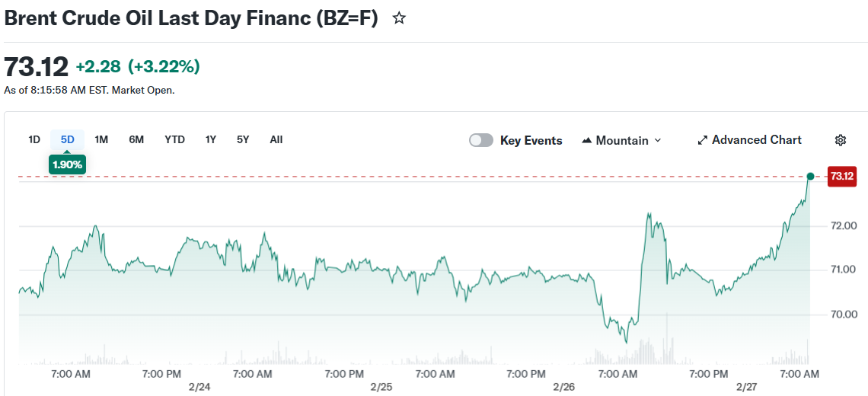Click the Advanced Chart expand arrows icon
868x396 pixels.
click(x=703, y=140)
